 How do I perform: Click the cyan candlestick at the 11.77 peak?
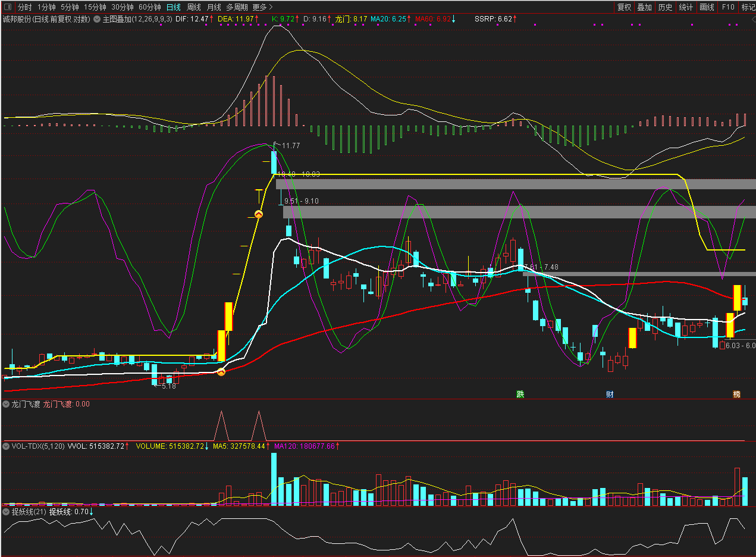click(x=274, y=162)
